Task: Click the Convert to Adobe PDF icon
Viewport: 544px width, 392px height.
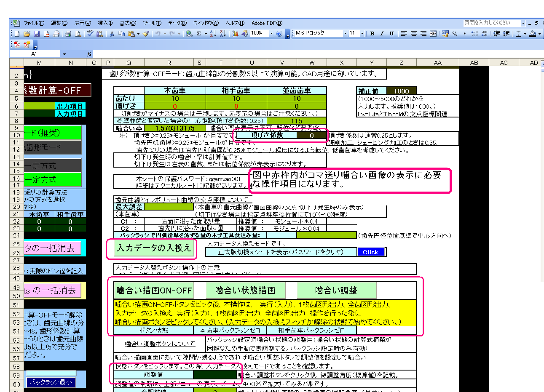Action: [x=17, y=44]
